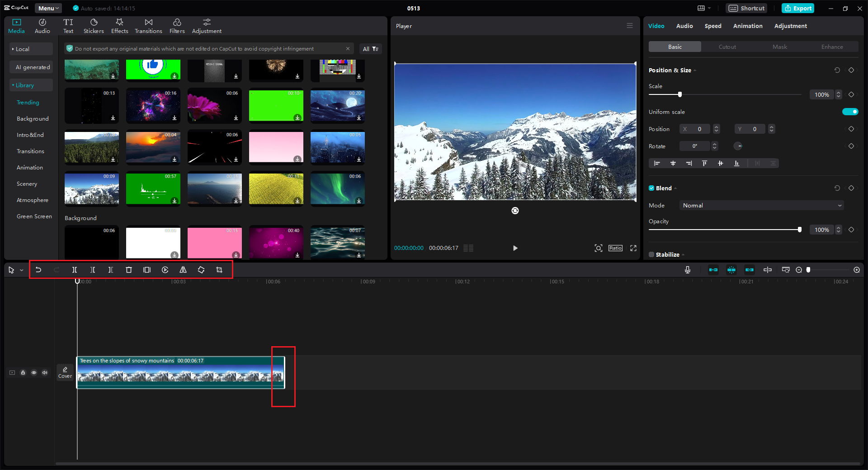Viewport: 868px width, 470px height.
Task: Switch to the Audio tab in right panel
Action: point(684,26)
